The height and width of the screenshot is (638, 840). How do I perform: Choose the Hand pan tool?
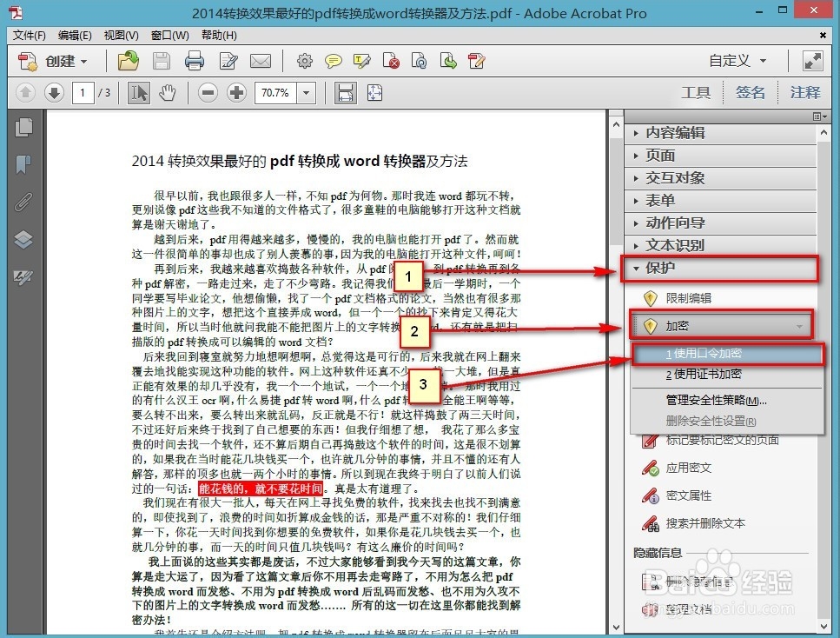[x=168, y=93]
